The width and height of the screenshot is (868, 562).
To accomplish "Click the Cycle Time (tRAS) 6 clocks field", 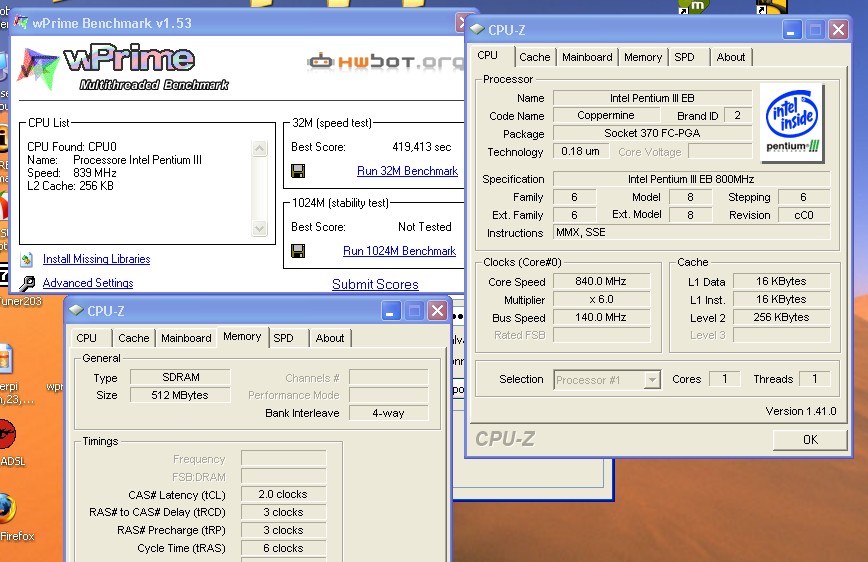I will 283,548.
